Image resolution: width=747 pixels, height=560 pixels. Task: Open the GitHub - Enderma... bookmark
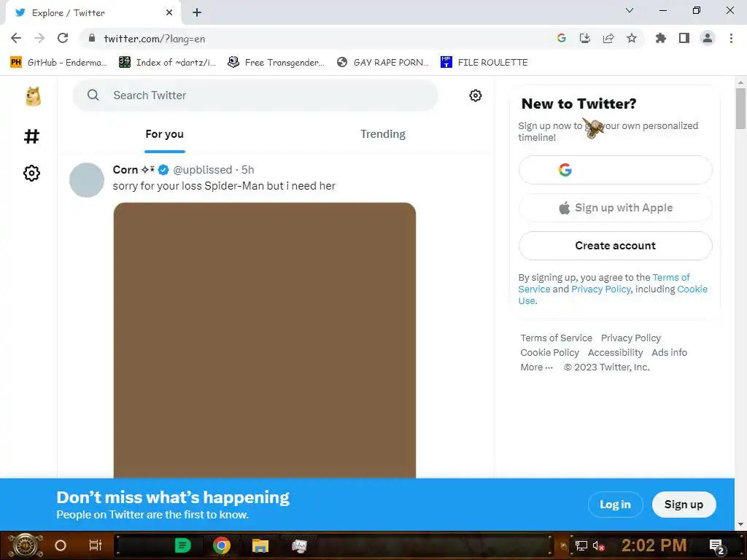coord(58,63)
